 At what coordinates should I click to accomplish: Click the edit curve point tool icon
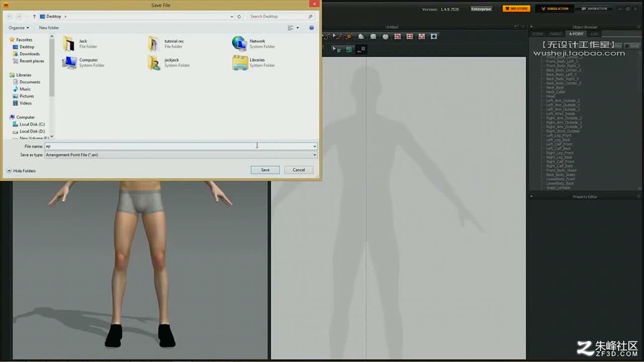[337, 36]
